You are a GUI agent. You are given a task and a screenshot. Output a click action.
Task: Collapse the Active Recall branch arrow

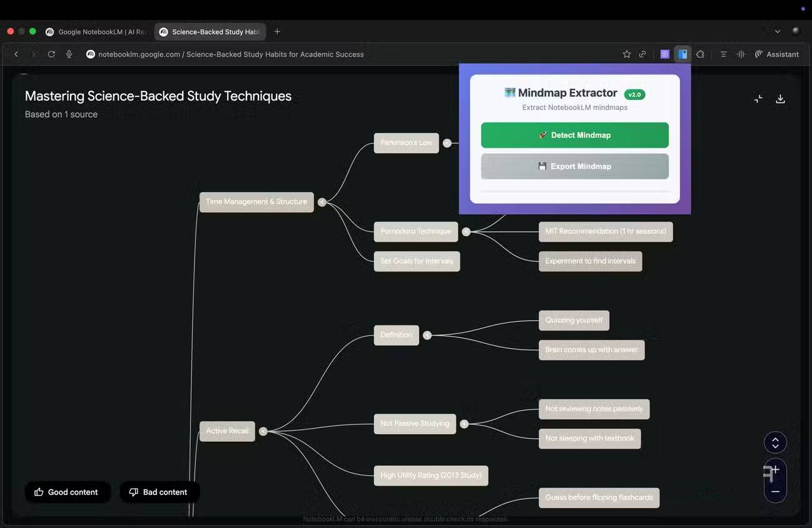click(x=263, y=431)
